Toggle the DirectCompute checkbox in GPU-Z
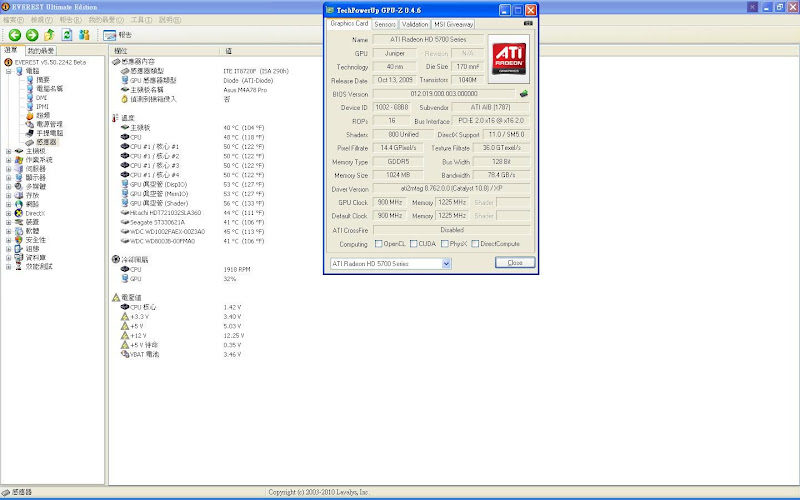Viewport: 800px width, 500px height. [x=475, y=244]
